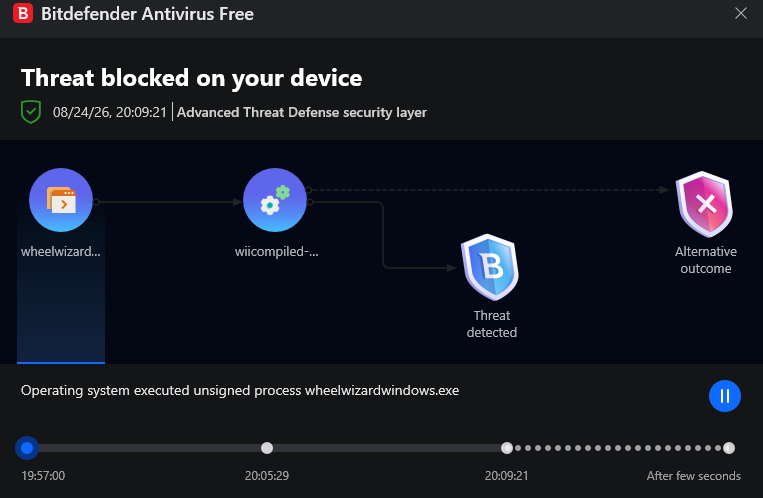763x498 pixels.
Task: Click the blue Threat detected shield
Action: 490,267
